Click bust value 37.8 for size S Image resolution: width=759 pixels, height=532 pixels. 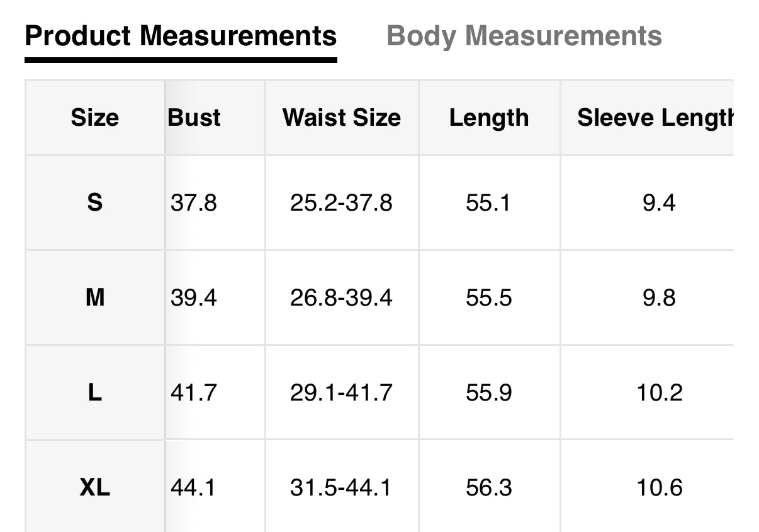(194, 202)
